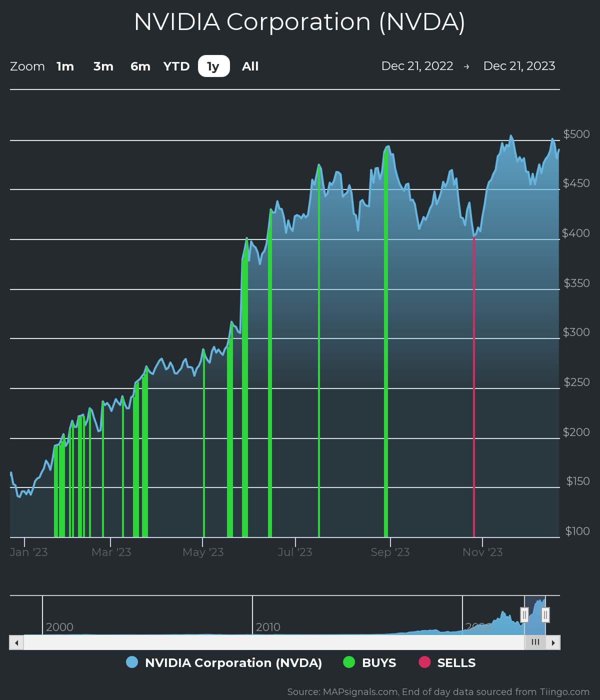Select the 3m zoom range

point(103,66)
